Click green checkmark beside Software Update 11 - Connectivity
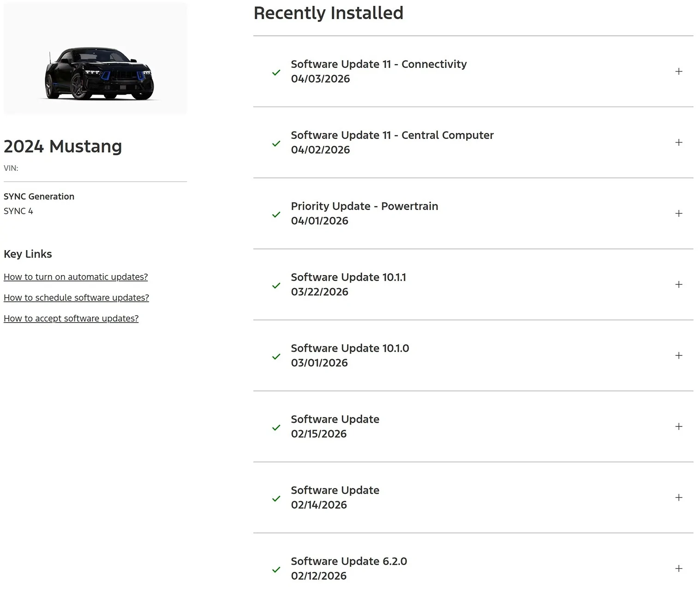The height and width of the screenshot is (600, 700). (276, 72)
